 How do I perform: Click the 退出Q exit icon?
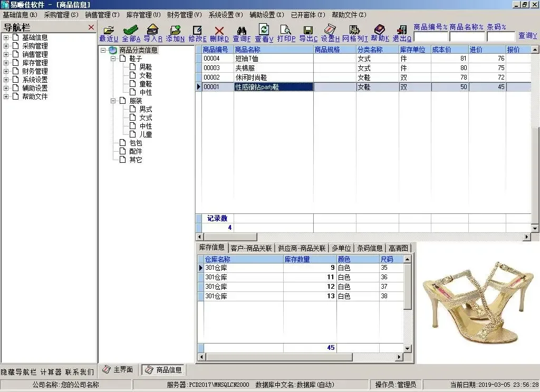(x=401, y=30)
